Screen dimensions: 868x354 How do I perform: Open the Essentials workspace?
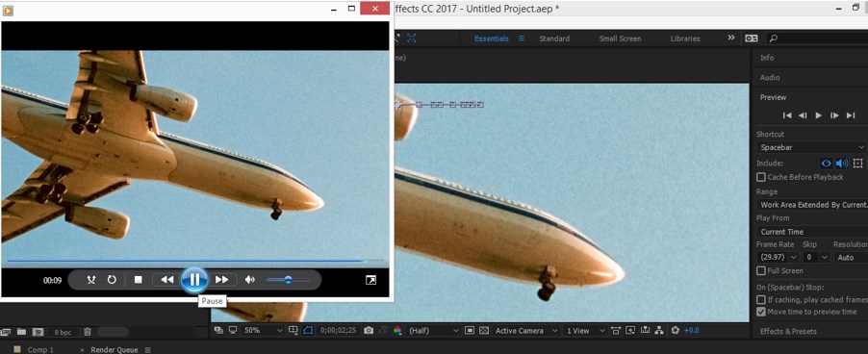click(x=492, y=38)
